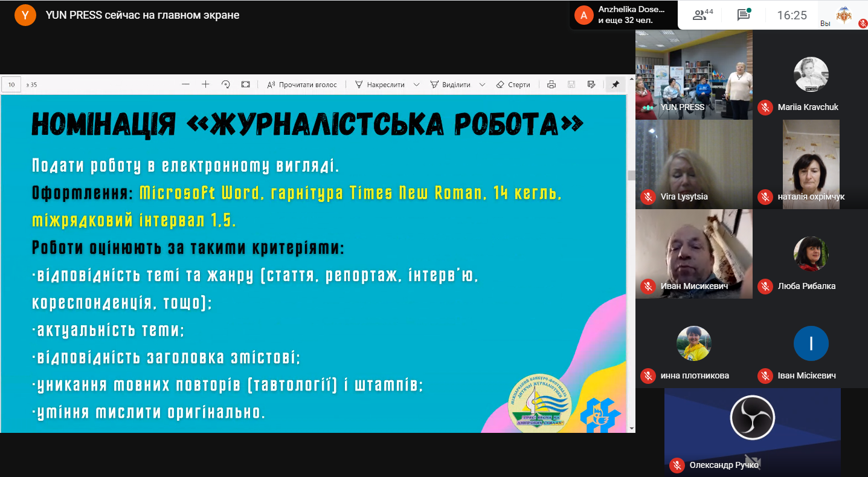Click the fit-to-page icon
This screenshot has height=477, width=868.
pos(246,85)
